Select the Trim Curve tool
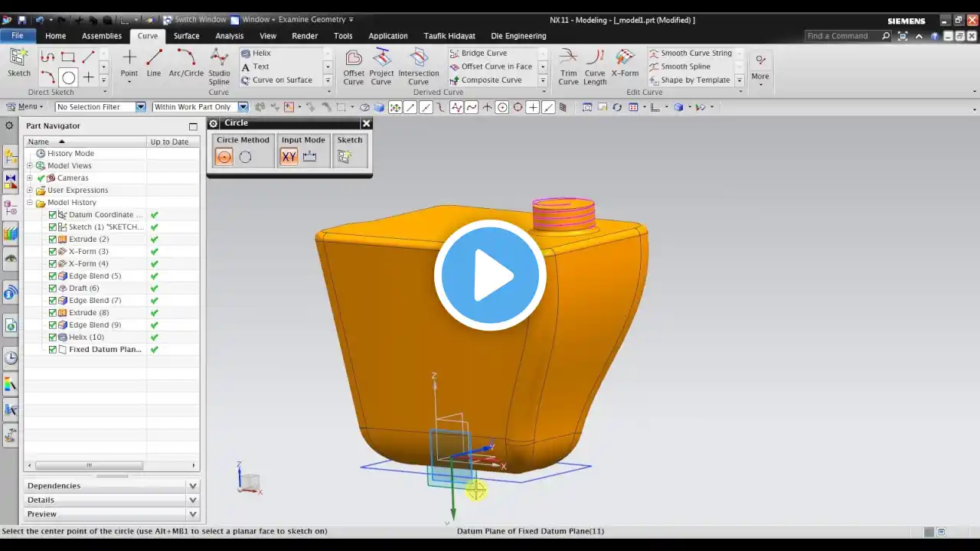Screen dimensions: 980x551 tap(568, 67)
